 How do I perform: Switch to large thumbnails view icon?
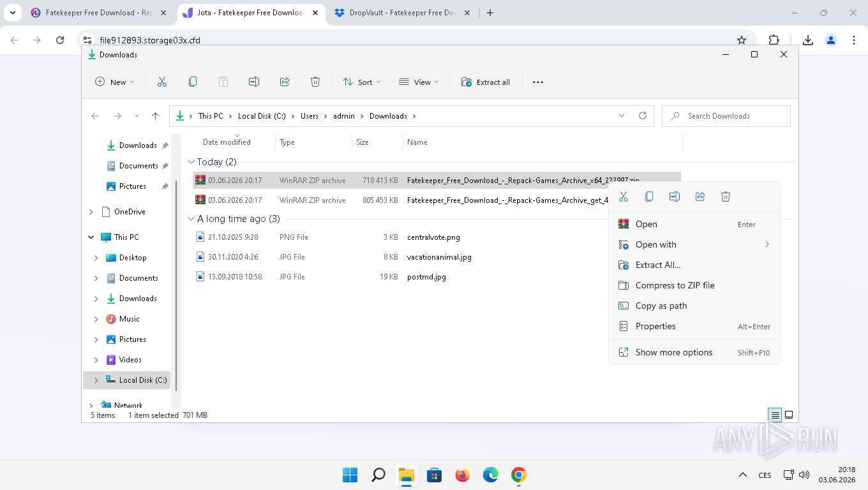tap(789, 415)
